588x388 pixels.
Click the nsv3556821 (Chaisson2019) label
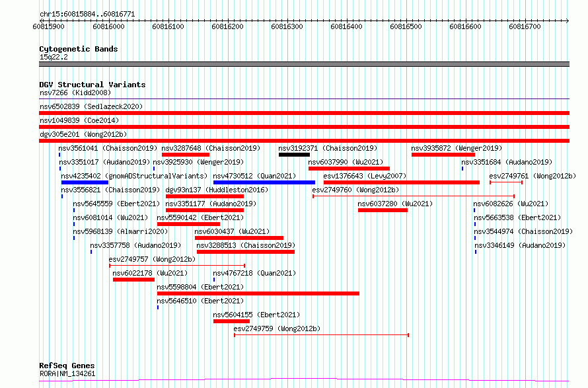[110, 190]
